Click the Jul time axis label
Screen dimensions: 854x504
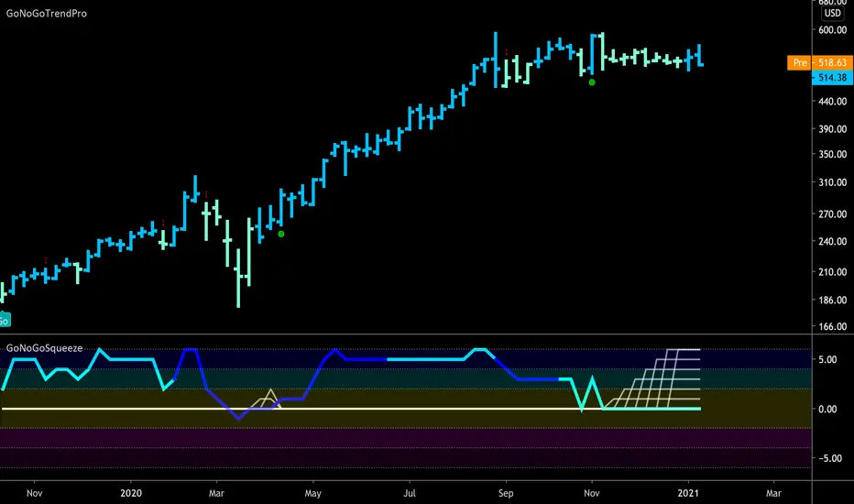point(409,493)
